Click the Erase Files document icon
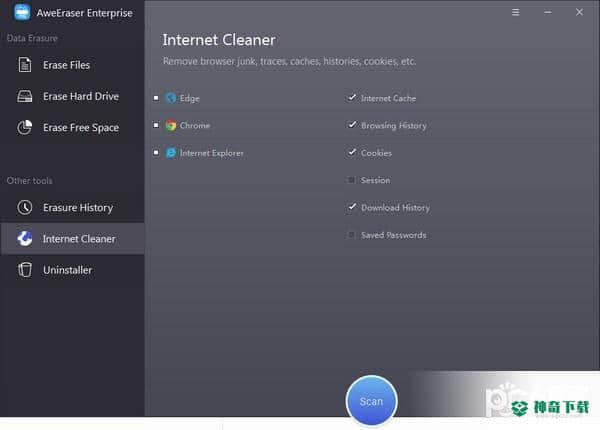The height and width of the screenshot is (430, 600). (x=25, y=65)
